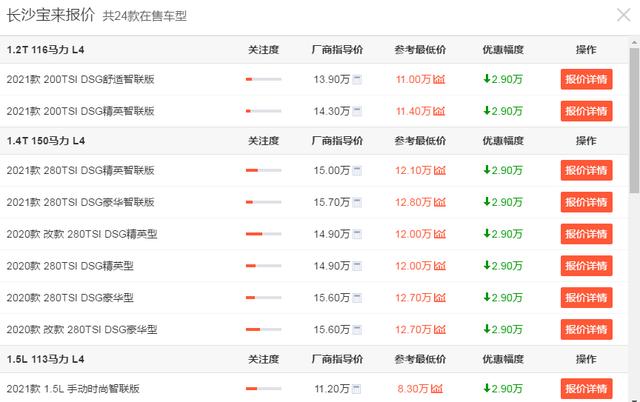The image size is (640, 402).
Task: View price trend chart icon beside 12.80万
Action: 440,202
